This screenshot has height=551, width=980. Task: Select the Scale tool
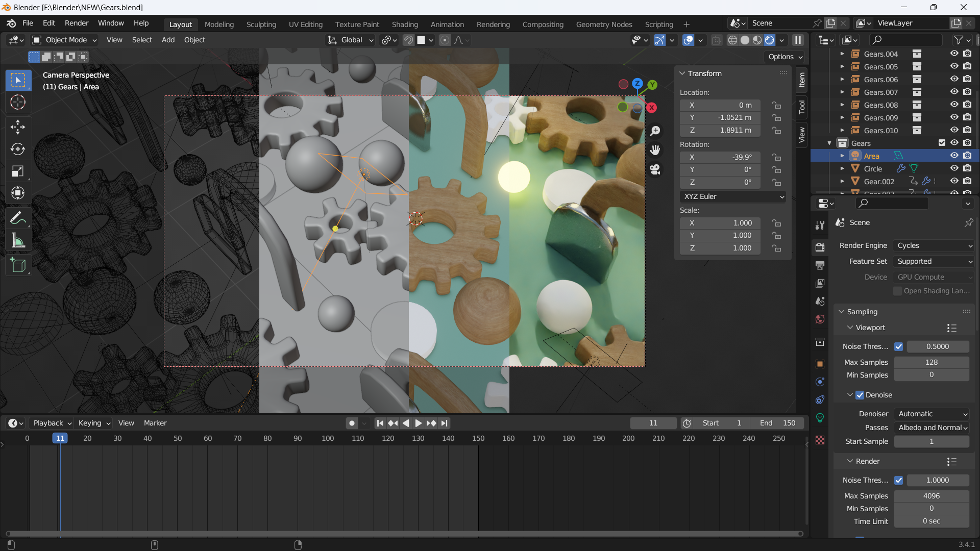[x=18, y=171]
